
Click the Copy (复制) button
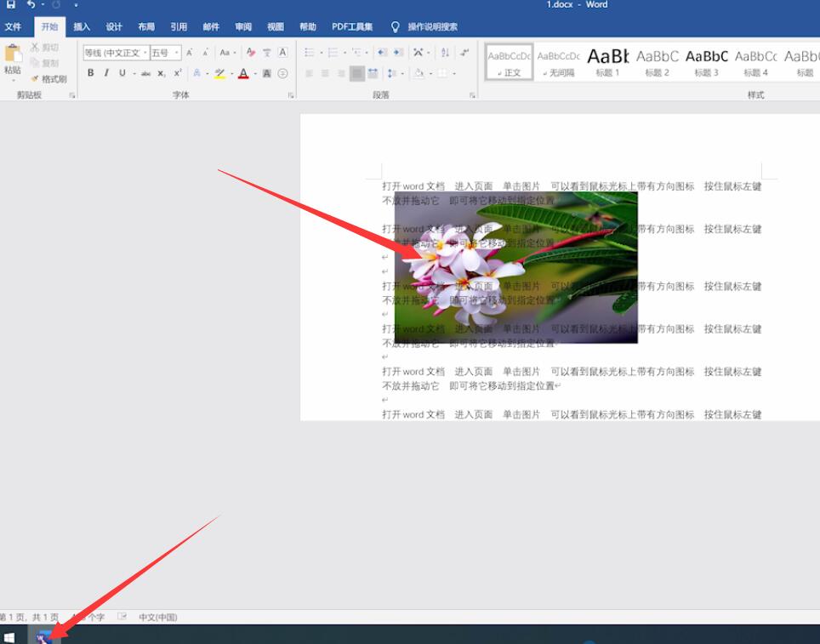[44, 63]
